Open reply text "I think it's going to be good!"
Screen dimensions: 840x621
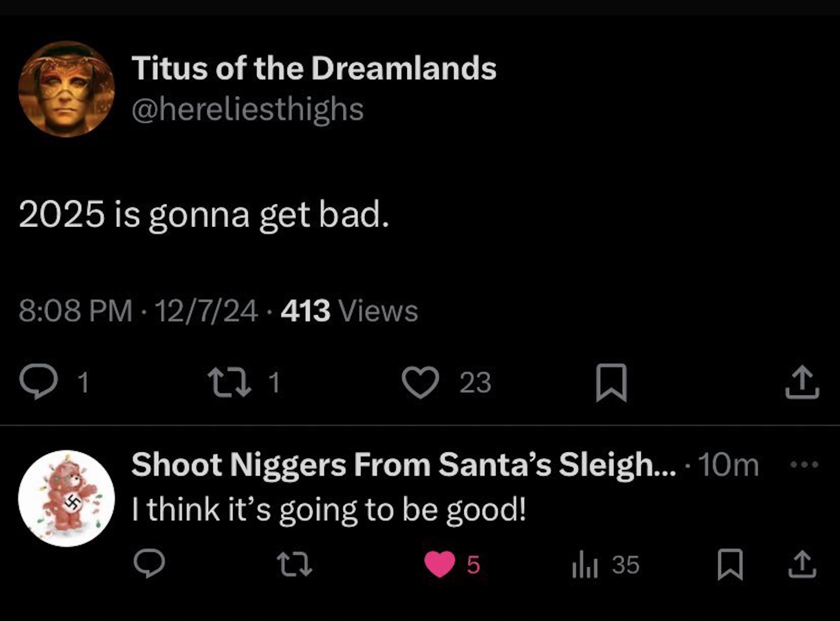pos(329,509)
